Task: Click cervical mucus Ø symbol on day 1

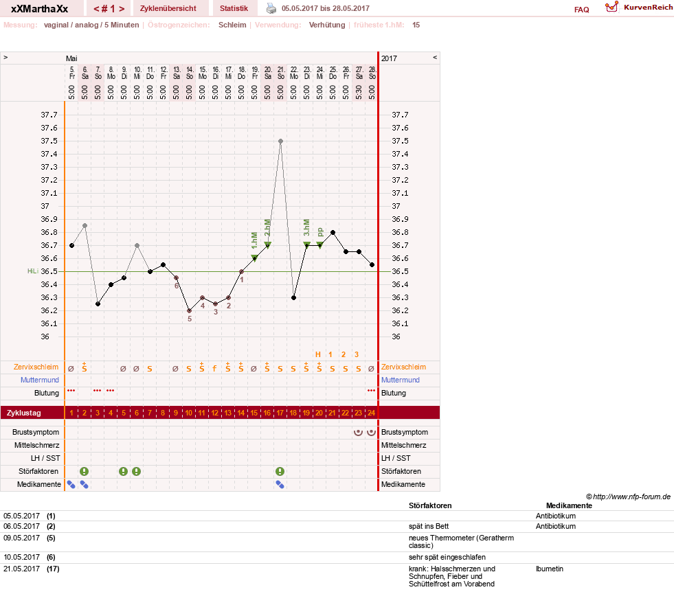Action: 71,369
